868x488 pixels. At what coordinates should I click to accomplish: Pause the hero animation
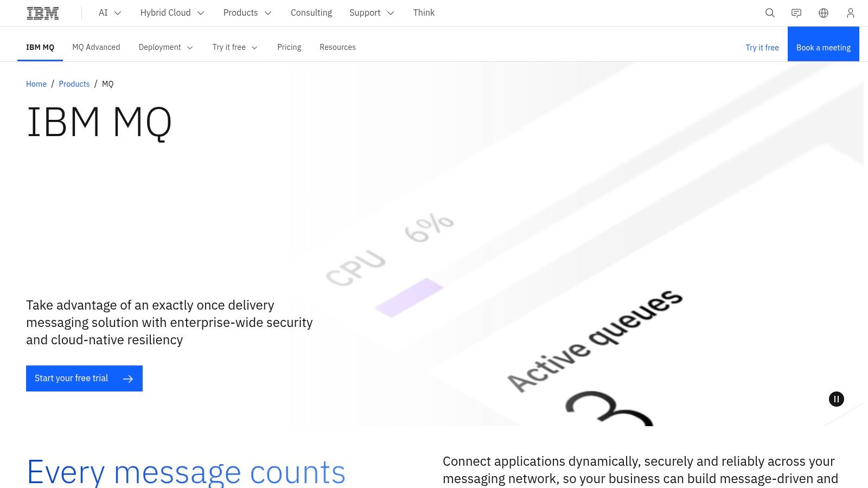tap(837, 399)
